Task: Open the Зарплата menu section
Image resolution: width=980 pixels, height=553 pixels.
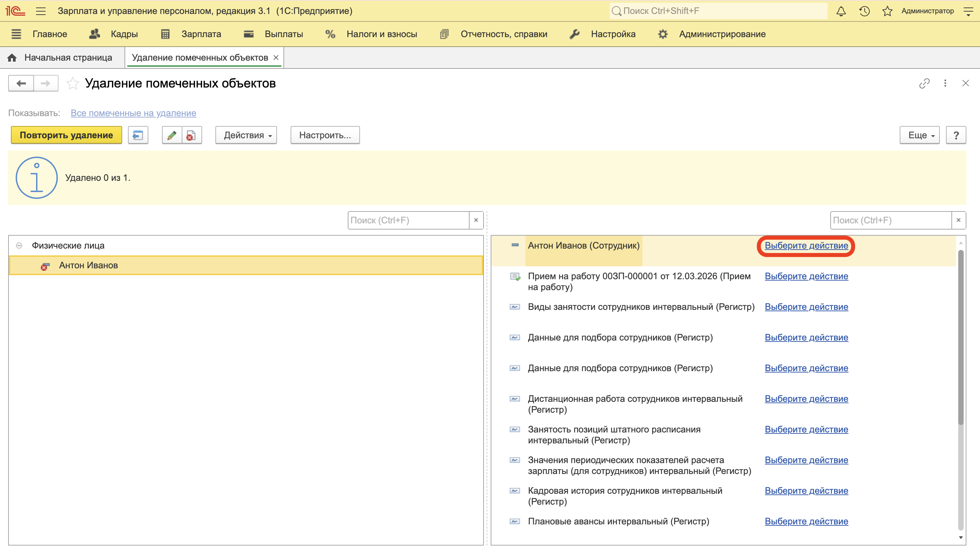Action: coord(201,34)
